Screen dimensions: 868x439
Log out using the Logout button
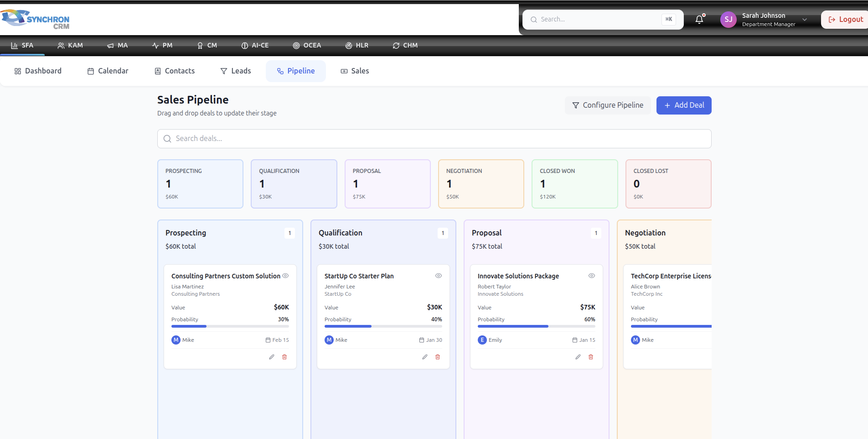(846, 20)
